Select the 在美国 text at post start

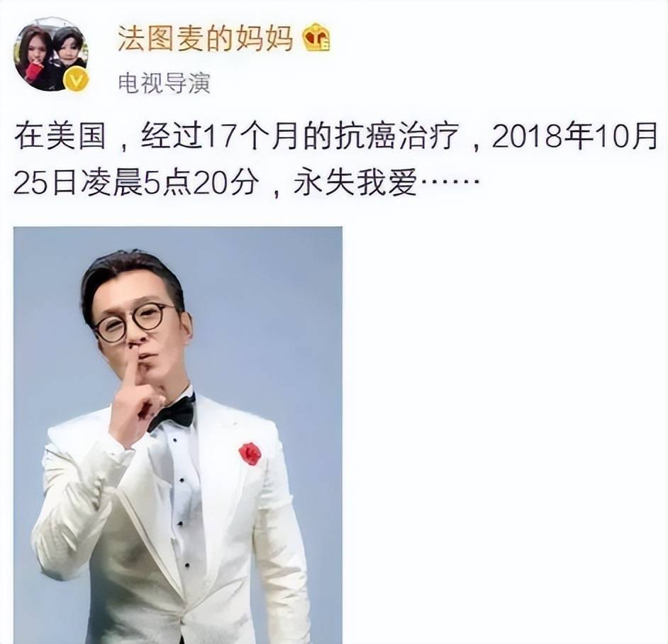60,137
